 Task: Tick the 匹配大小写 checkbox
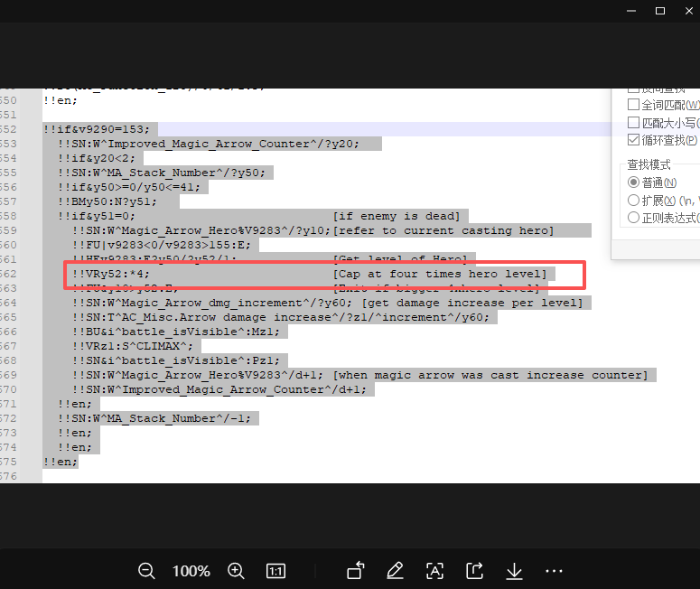tap(633, 122)
